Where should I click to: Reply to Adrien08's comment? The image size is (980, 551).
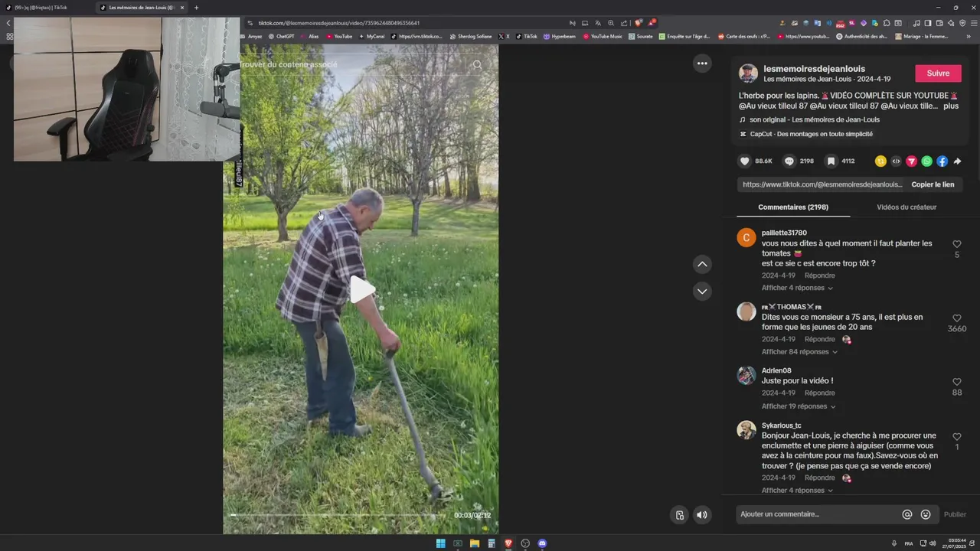(819, 393)
